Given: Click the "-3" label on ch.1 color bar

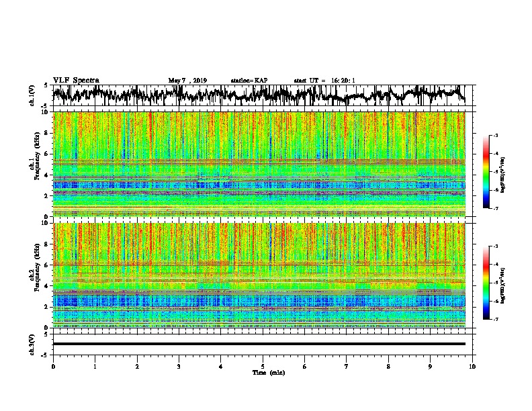Looking at the screenshot, I should tap(496, 135).
